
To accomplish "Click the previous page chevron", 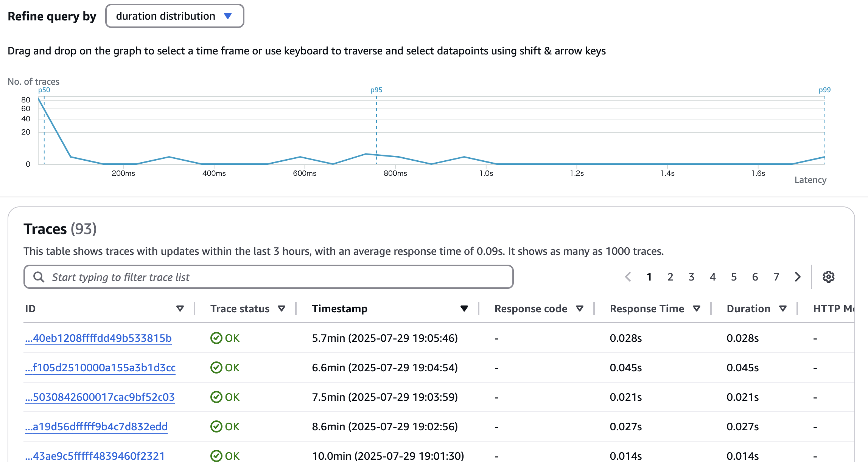I will pyautogui.click(x=628, y=277).
